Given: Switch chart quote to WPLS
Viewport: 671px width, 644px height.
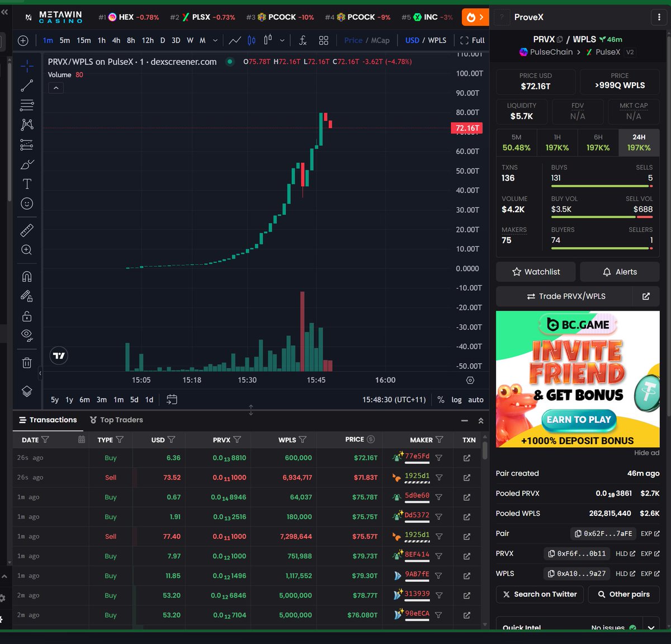Looking at the screenshot, I should point(437,40).
